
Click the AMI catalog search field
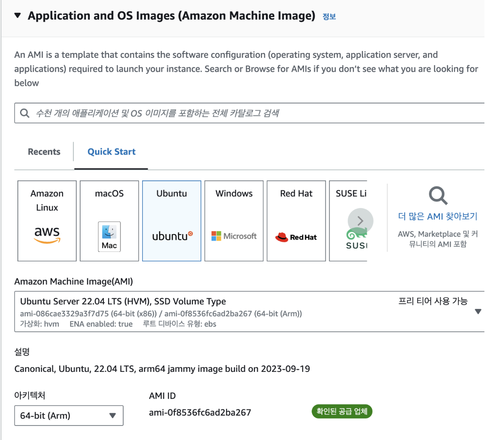click(x=249, y=113)
